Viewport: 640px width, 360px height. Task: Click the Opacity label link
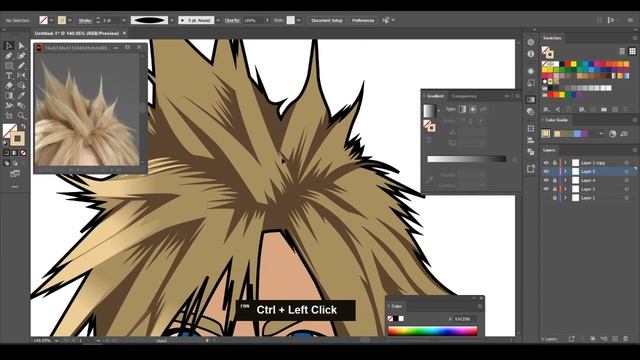click(x=232, y=20)
